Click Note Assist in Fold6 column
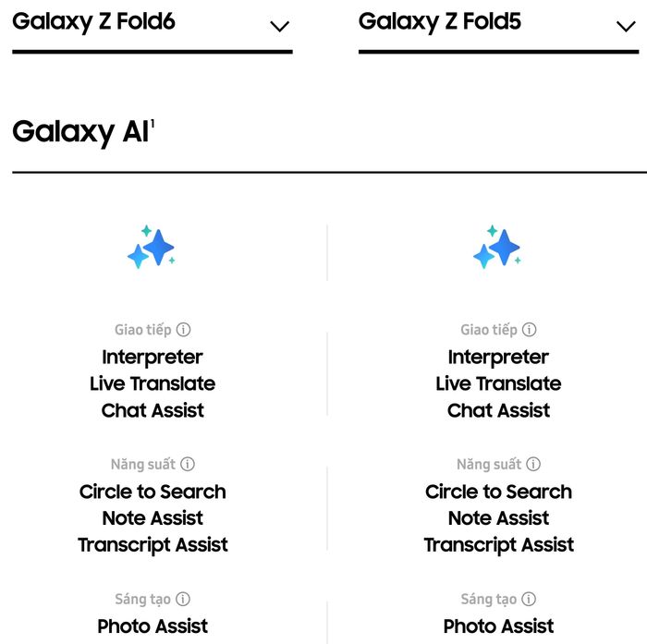The height and width of the screenshot is (644, 647). [153, 518]
